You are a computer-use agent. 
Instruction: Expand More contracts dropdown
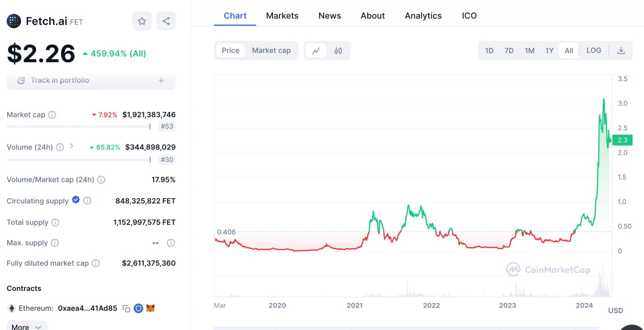coord(27,327)
